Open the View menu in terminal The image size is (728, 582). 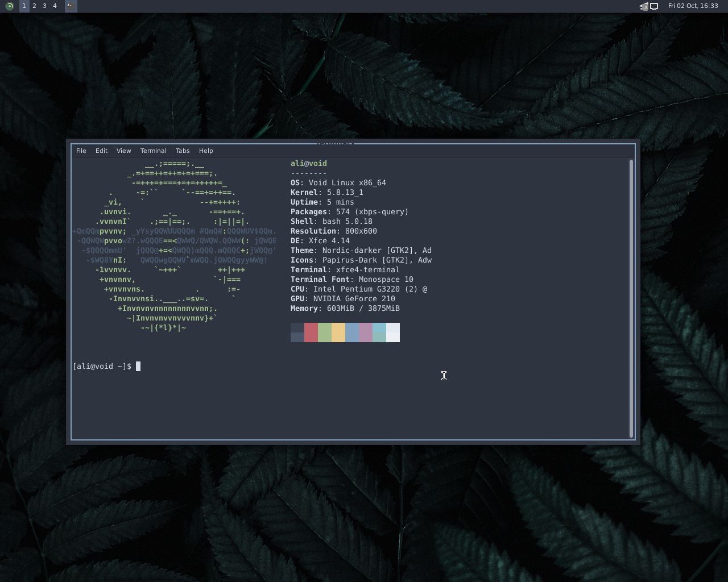123,151
